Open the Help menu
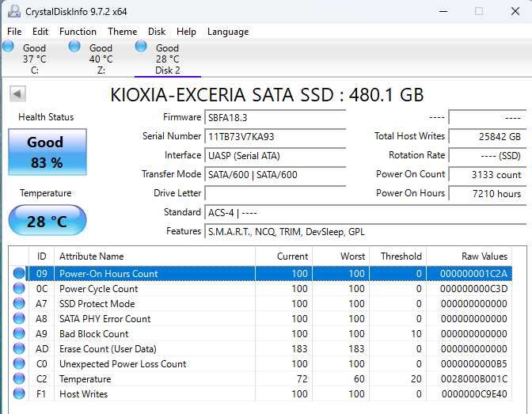Image resolution: width=532 pixels, height=414 pixels. pos(186,32)
